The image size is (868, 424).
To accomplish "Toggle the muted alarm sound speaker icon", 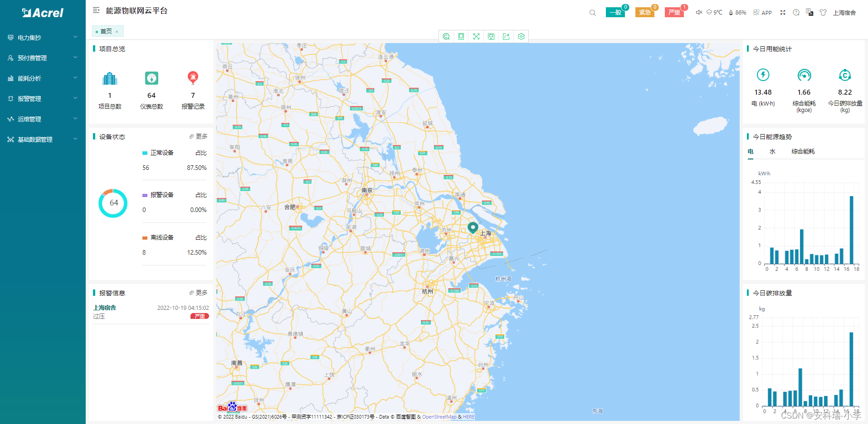I will 699,12.
